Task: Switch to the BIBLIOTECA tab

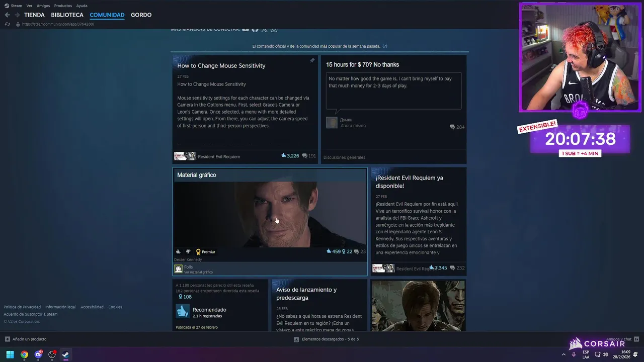Action: click(67, 15)
